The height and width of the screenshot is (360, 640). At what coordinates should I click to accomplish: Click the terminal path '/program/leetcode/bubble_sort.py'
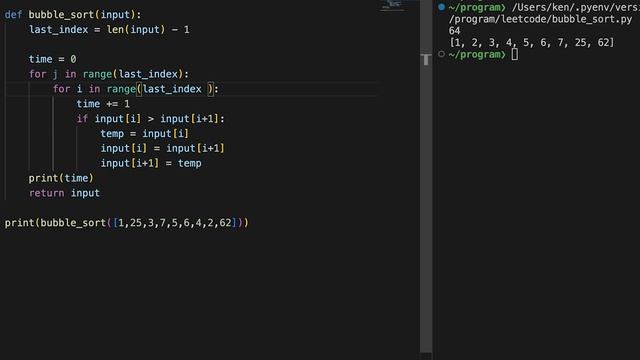(x=540, y=19)
